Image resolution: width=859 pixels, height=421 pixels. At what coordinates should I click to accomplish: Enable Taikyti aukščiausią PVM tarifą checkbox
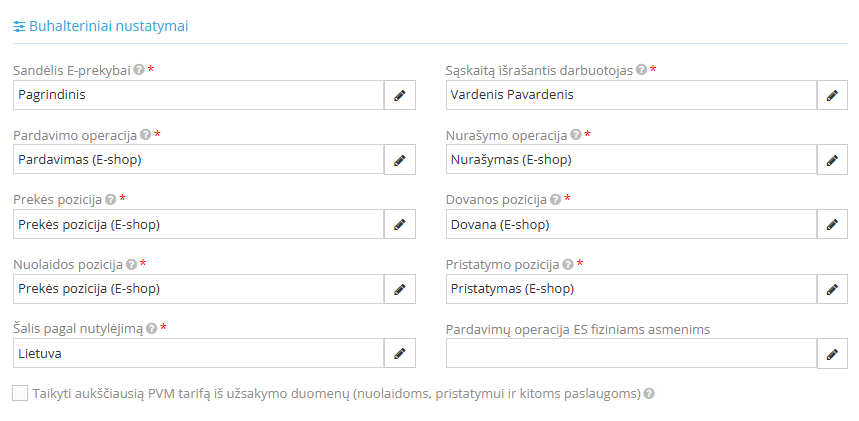(20, 394)
